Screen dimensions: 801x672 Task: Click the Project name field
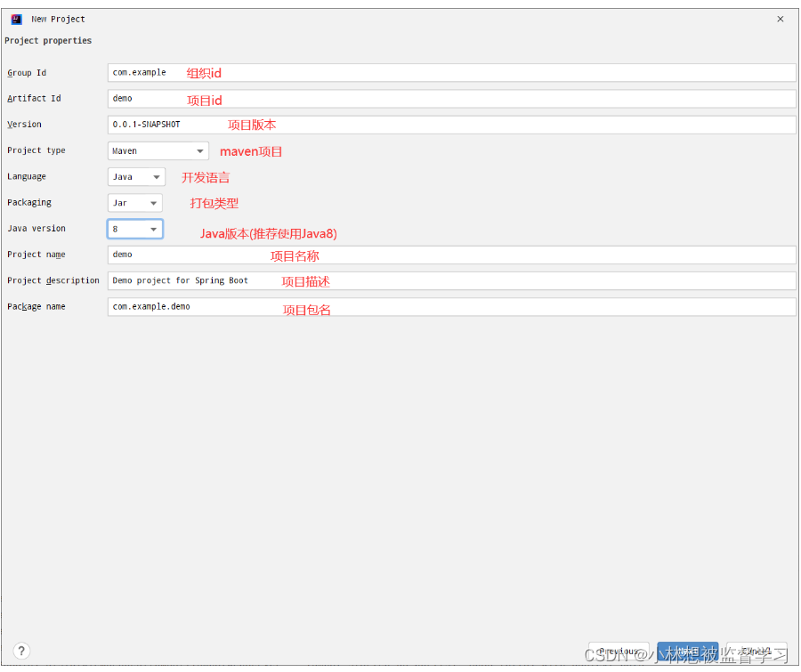tap(451, 255)
